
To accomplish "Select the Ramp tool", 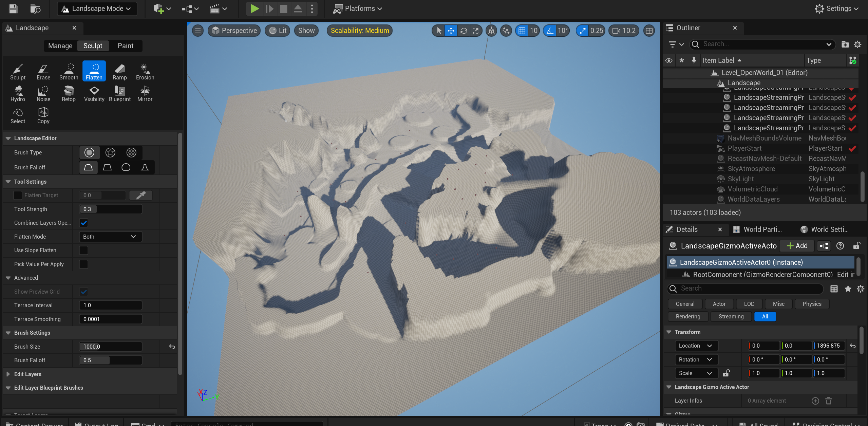I will click(119, 72).
